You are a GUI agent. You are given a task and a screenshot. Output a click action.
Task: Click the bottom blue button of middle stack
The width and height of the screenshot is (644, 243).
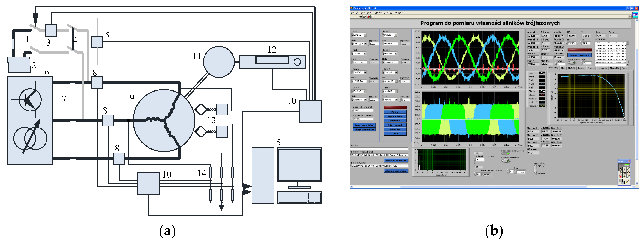pos(395,134)
